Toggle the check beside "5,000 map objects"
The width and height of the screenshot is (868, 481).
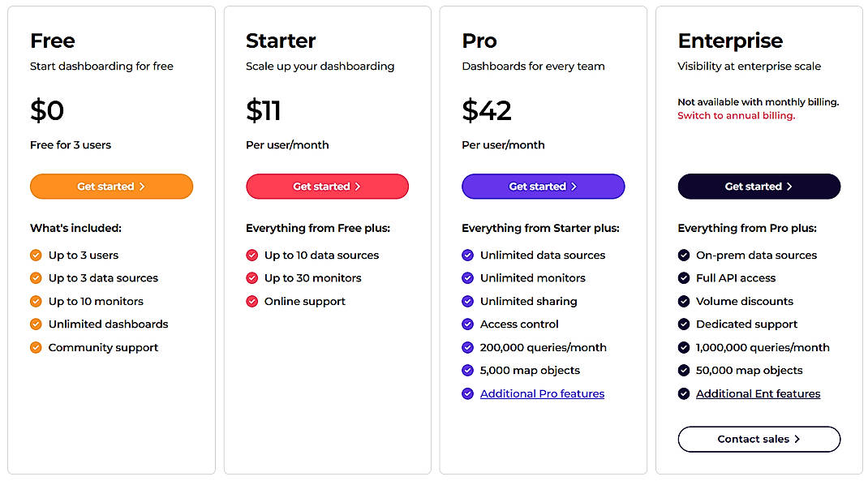(467, 370)
